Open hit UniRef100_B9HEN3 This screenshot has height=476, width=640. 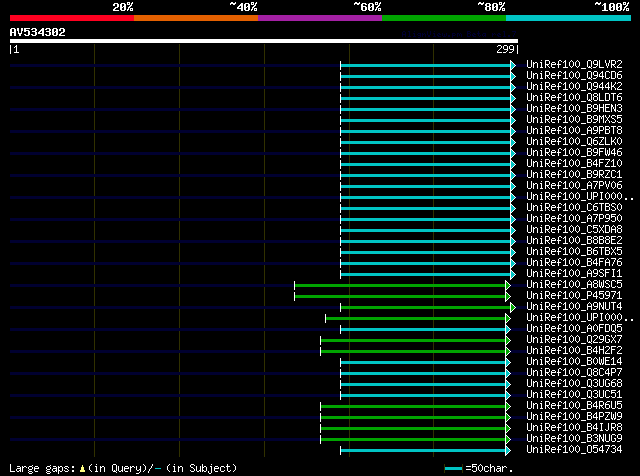[574, 109]
